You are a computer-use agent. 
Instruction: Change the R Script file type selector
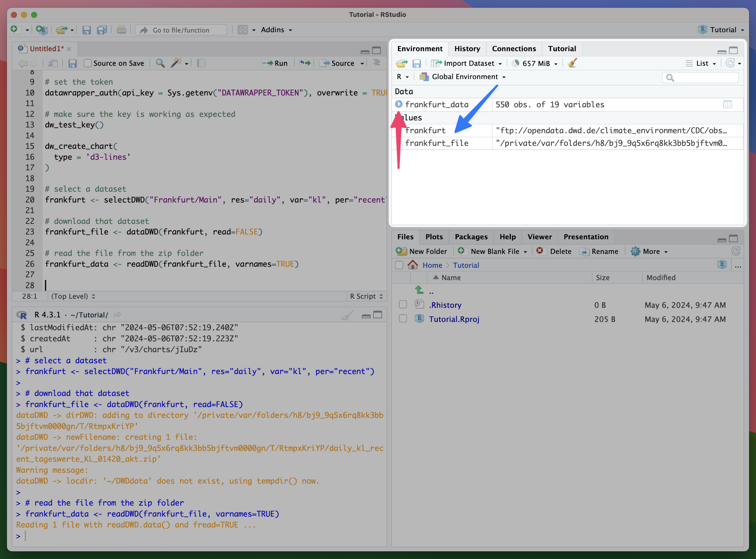(366, 296)
